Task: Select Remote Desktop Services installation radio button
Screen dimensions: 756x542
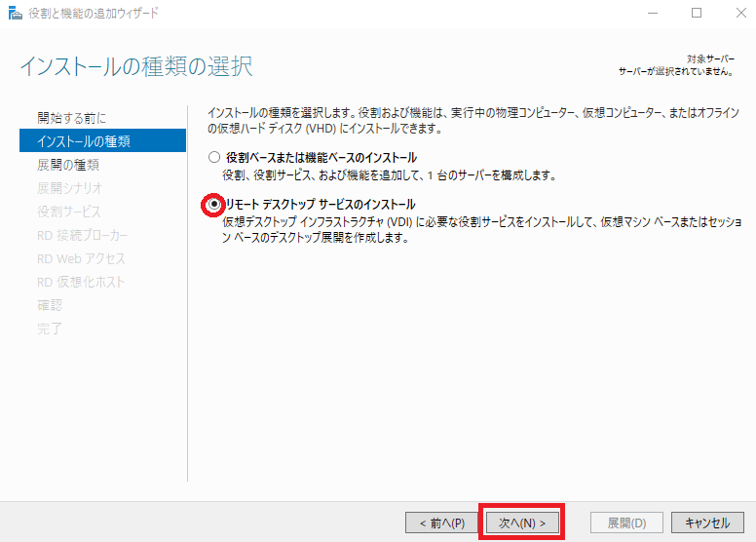Action: pos(214,204)
